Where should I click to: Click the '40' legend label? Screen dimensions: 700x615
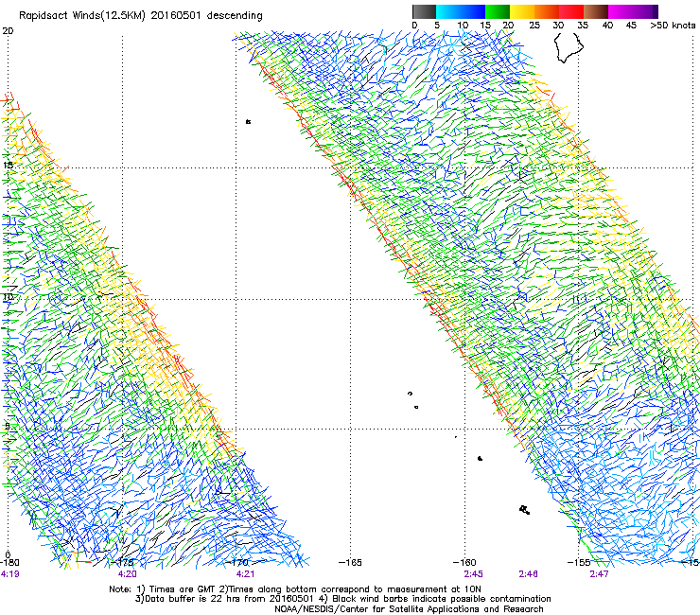coord(607,26)
